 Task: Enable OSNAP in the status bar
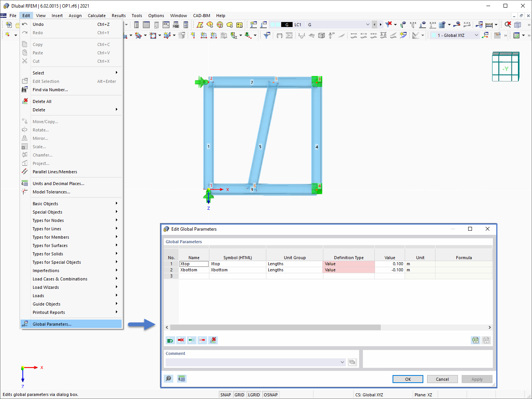271,394
